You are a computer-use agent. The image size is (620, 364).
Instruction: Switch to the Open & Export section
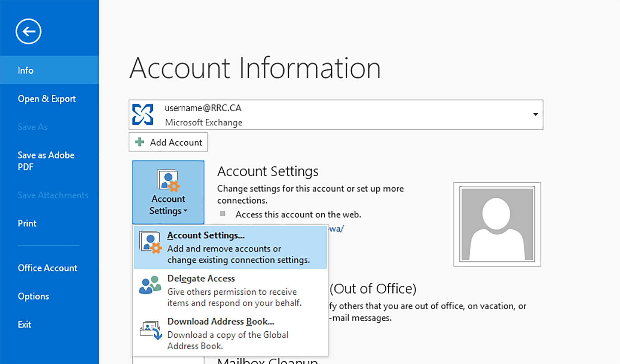click(47, 99)
